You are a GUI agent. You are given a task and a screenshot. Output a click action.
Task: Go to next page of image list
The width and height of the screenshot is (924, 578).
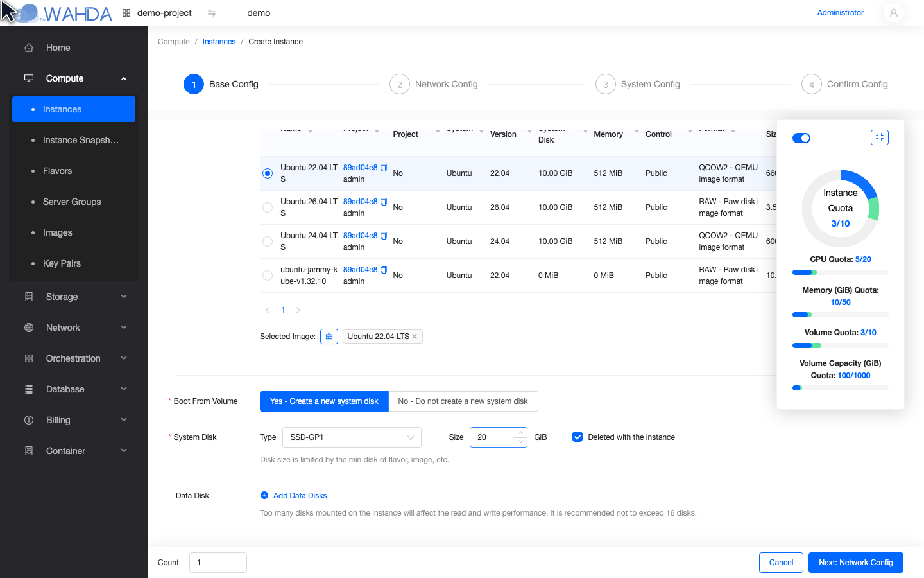click(298, 310)
